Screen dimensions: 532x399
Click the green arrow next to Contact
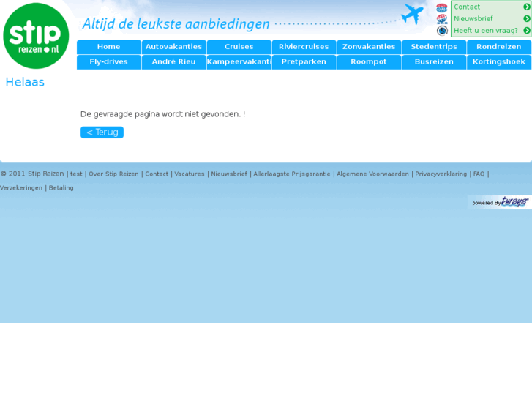[527, 7]
